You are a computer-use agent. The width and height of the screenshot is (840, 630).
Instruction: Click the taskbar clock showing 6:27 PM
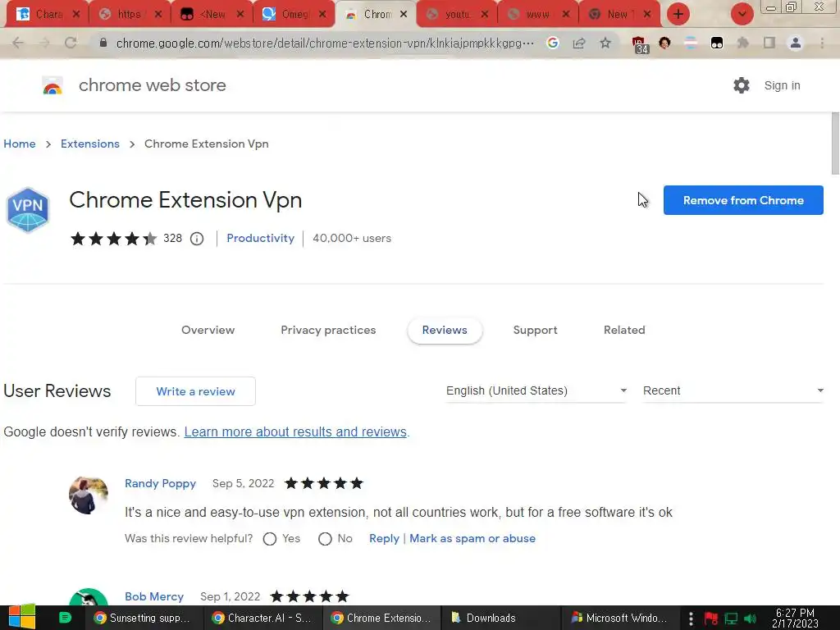tap(795, 619)
